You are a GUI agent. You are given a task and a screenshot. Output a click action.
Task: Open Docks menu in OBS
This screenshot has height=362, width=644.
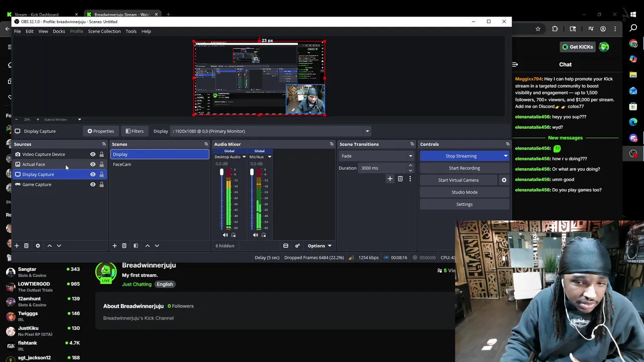coord(59,31)
